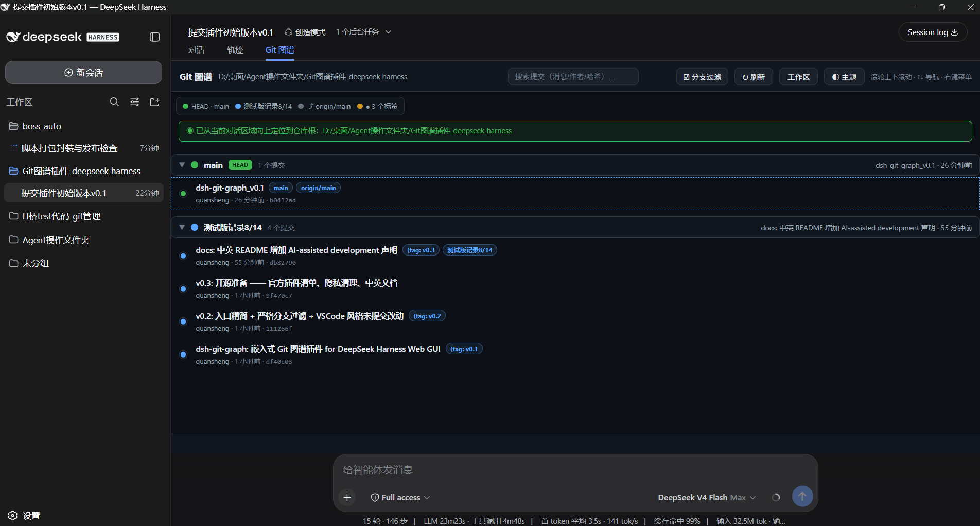Click the blue node of commit df40c03
980x526 pixels.
point(183,354)
